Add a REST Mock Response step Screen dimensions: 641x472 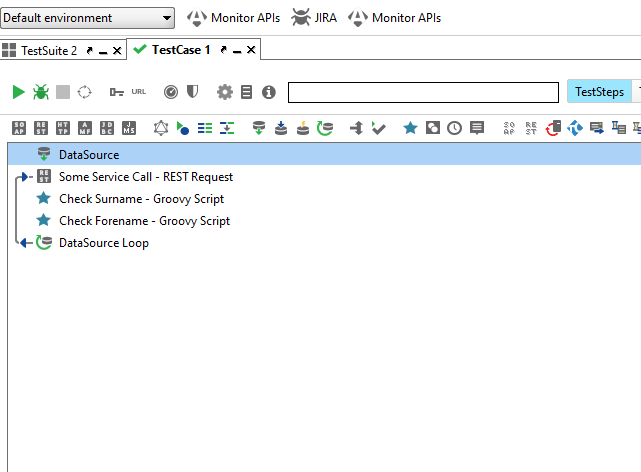531,128
